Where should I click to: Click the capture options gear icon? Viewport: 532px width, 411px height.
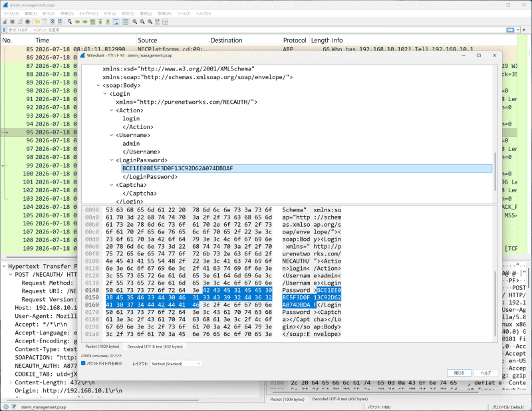(x=27, y=22)
